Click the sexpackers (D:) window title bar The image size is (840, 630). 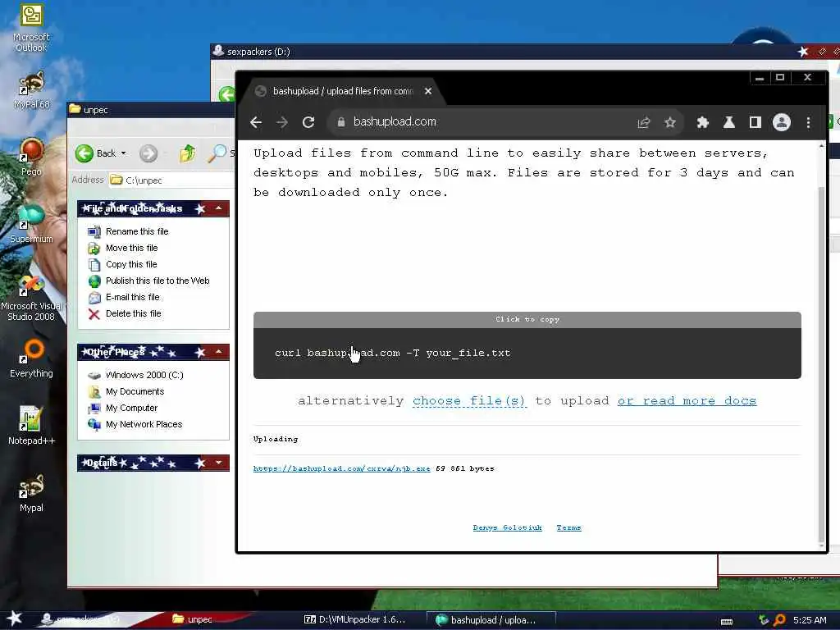504,52
